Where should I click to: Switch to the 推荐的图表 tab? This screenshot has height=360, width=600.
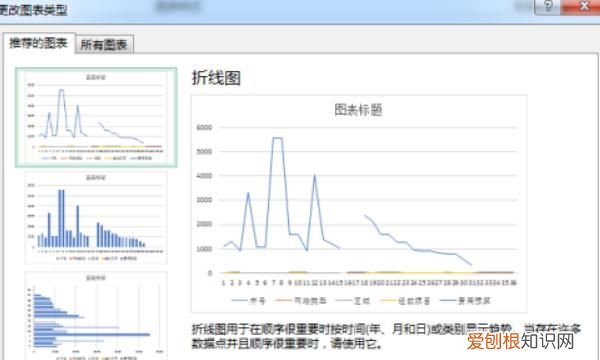[39, 43]
